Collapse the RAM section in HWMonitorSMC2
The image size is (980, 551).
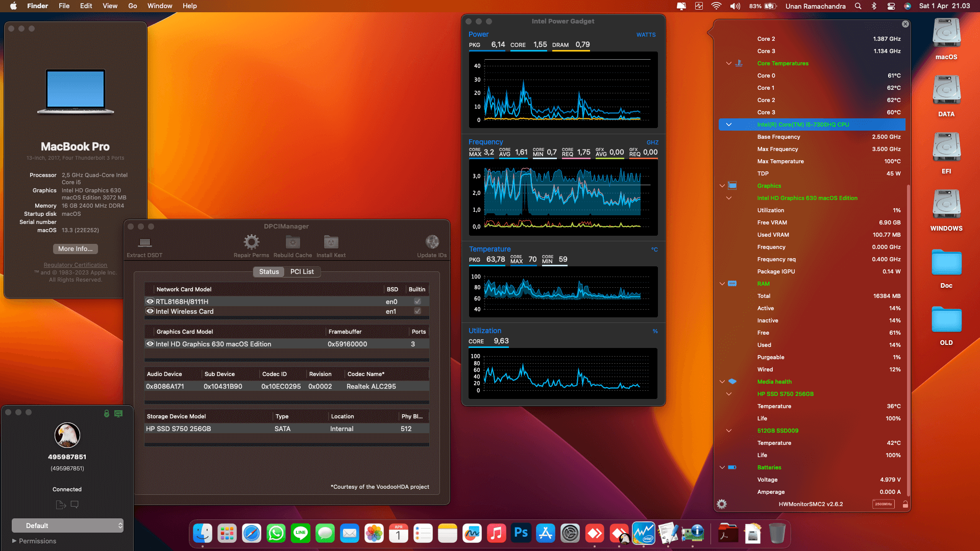pyautogui.click(x=722, y=284)
